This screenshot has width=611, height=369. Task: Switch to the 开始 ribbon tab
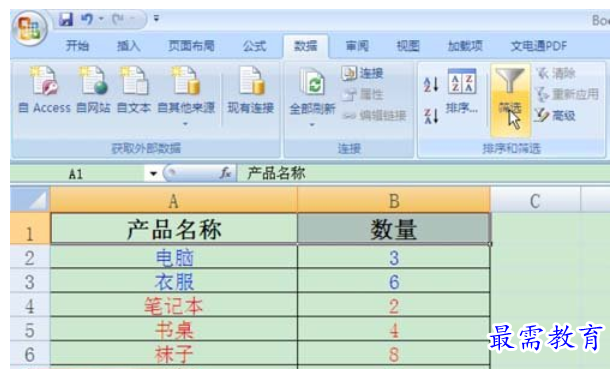pyautogui.click(x=77, y=46)
